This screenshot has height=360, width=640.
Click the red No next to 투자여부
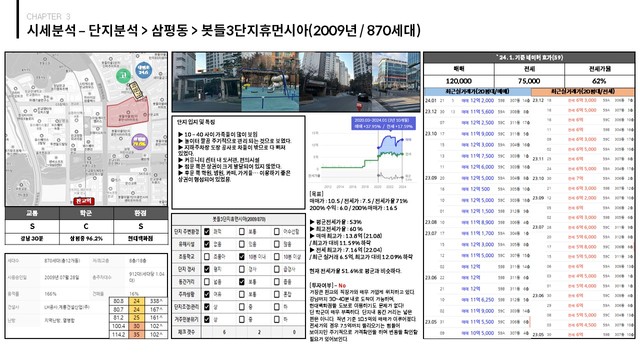(342, 285)
